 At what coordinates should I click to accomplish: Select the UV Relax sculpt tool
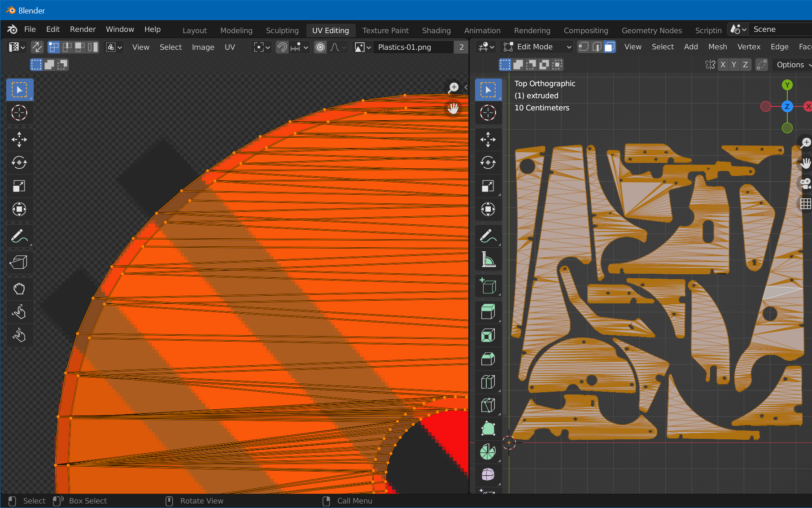[19, 312]
